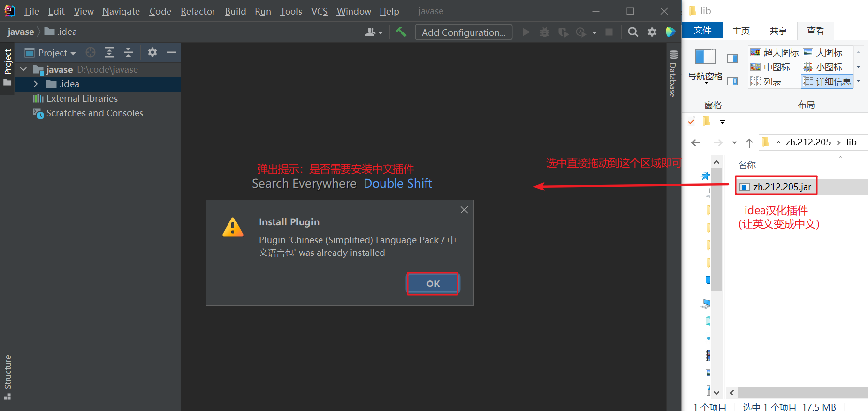Choose 详细信息 layout in Explorer

click(827, 81)
